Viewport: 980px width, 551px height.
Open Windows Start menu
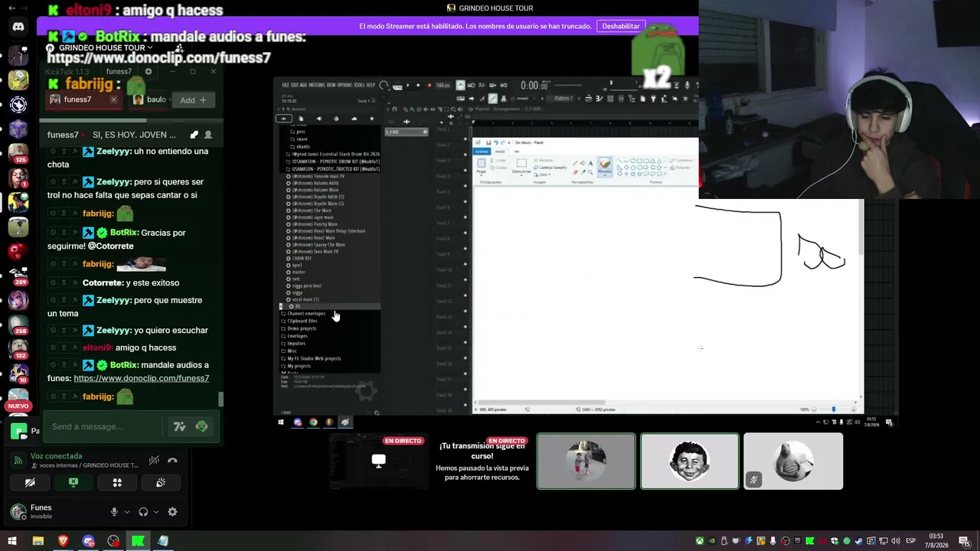(11, 541)
